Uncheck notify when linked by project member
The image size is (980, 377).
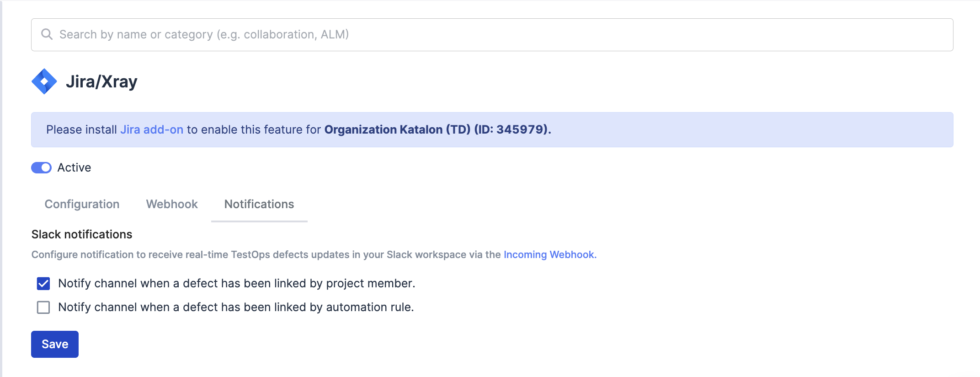click(43, 284)
